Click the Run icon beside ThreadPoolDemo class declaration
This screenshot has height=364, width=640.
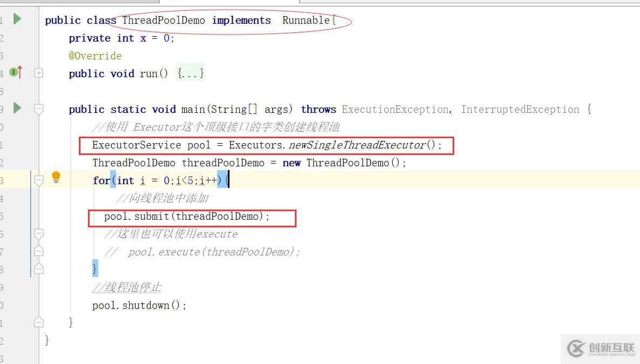coord(17,19)
